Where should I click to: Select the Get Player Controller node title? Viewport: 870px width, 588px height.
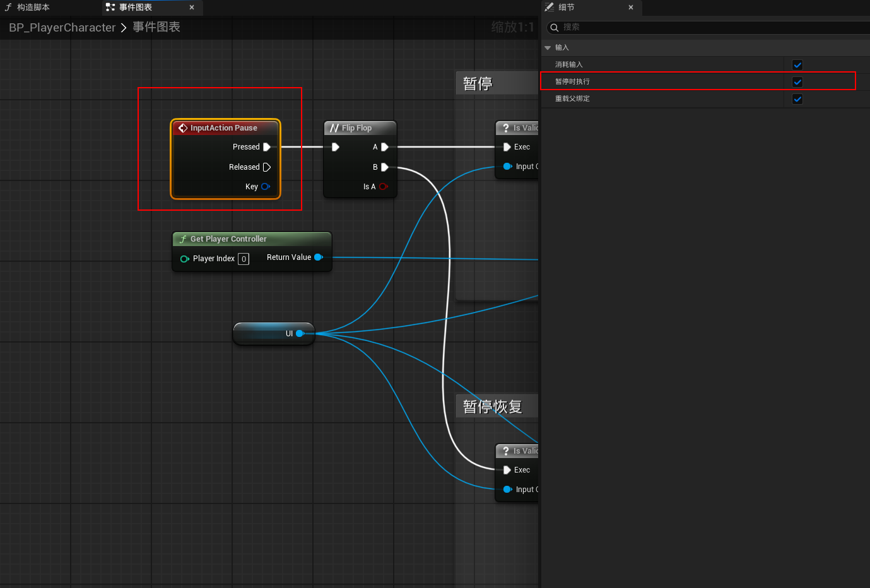(x=228, y=239)
